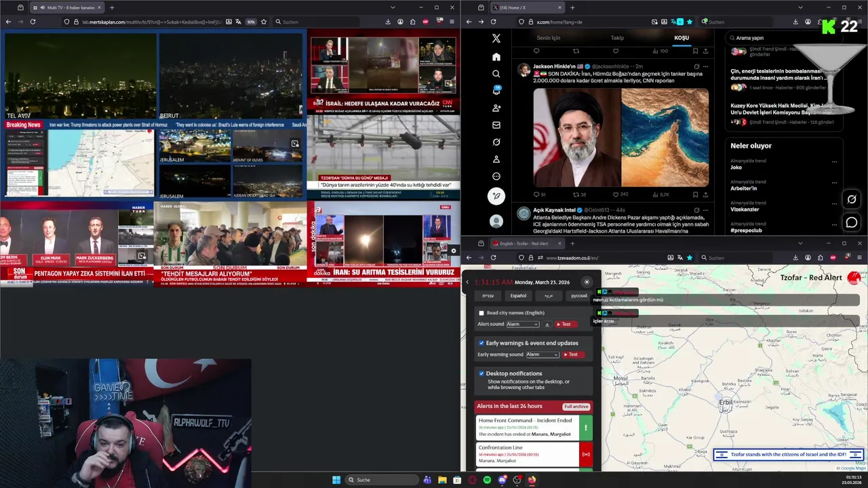Image resolution: width=868 pixels, height=488 pixels.
Task: Test the Early warning sound
Action: pyautogui.click(x=572, y=354)
